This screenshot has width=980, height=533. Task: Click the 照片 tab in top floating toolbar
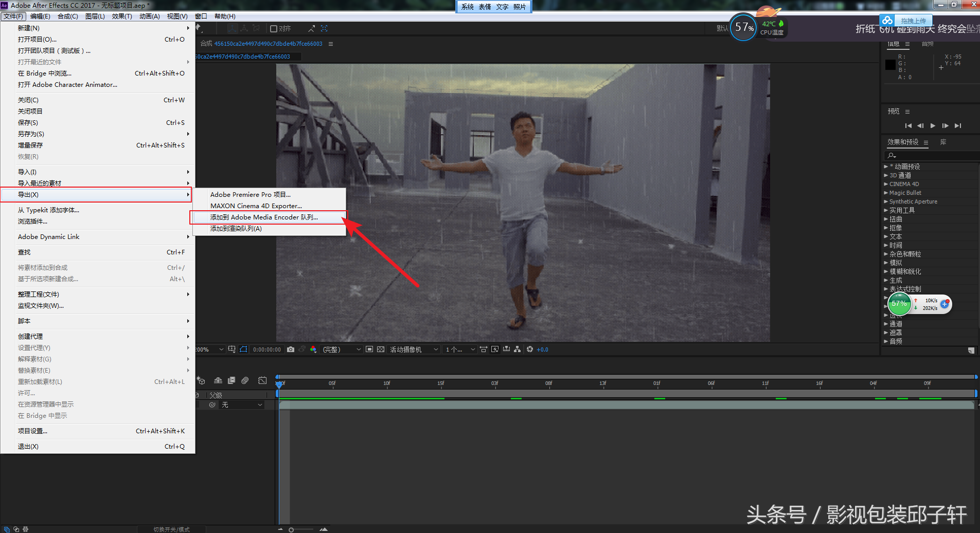(520, 7)
